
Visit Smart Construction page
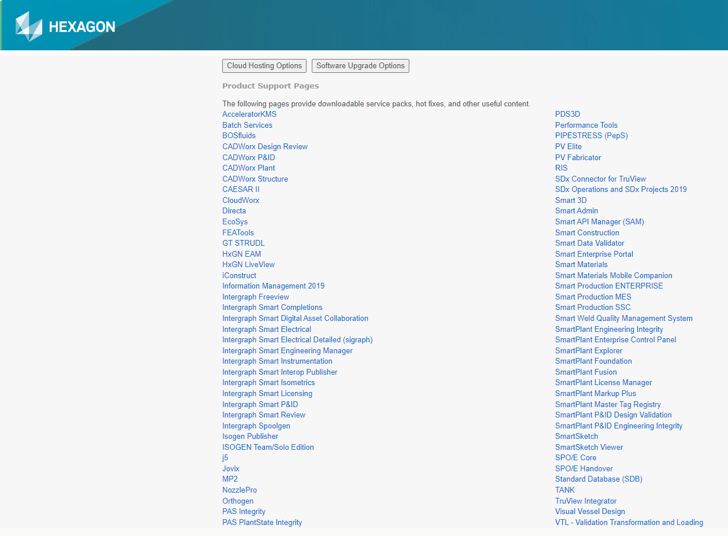(587, 233)
